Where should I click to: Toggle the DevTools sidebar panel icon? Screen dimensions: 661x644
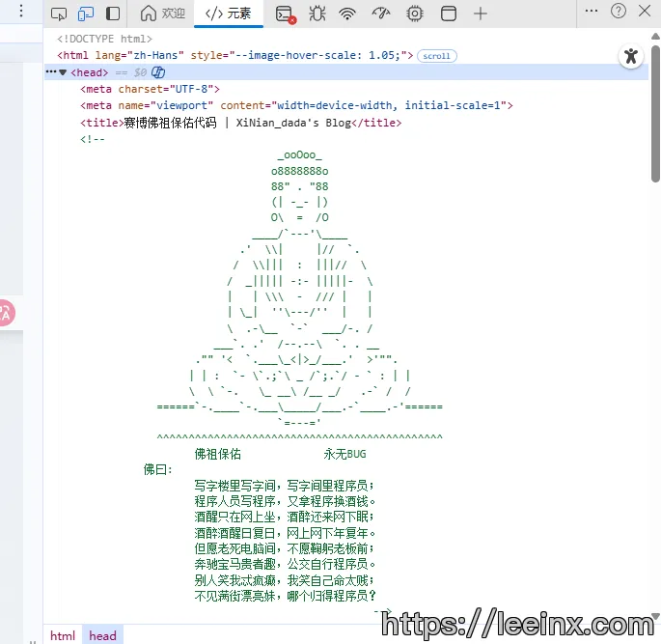tap(113, 14)
